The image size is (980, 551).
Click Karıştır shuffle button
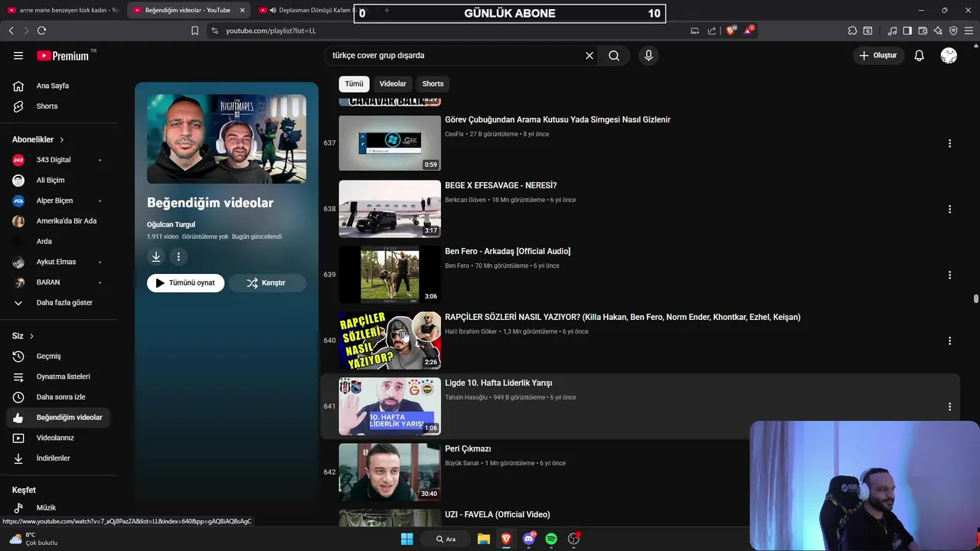pyautogui.click(x=267, y=282)
